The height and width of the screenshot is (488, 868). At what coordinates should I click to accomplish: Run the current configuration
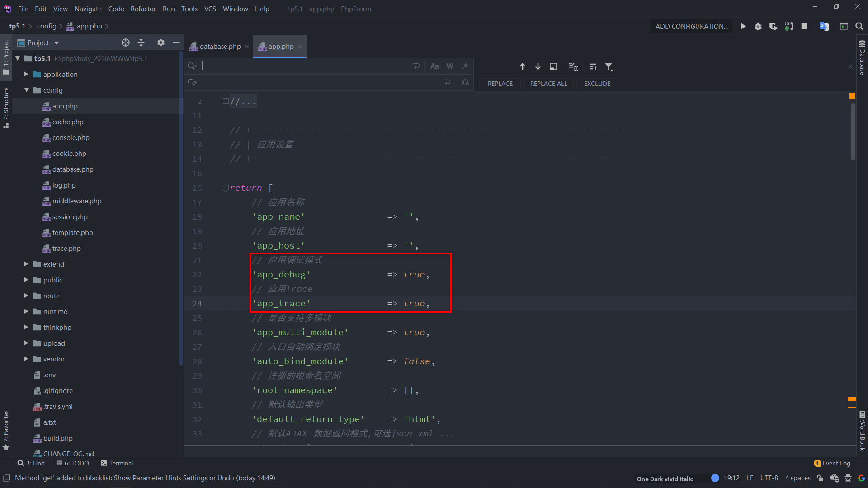[743, 27]
